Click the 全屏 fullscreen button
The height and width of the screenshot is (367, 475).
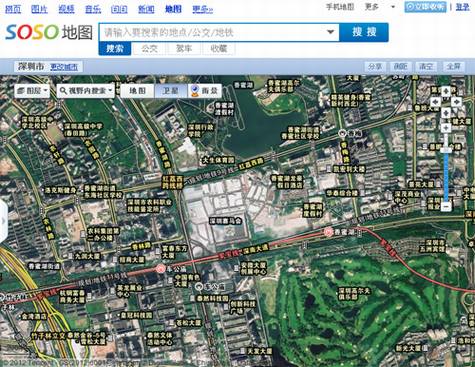453,67
